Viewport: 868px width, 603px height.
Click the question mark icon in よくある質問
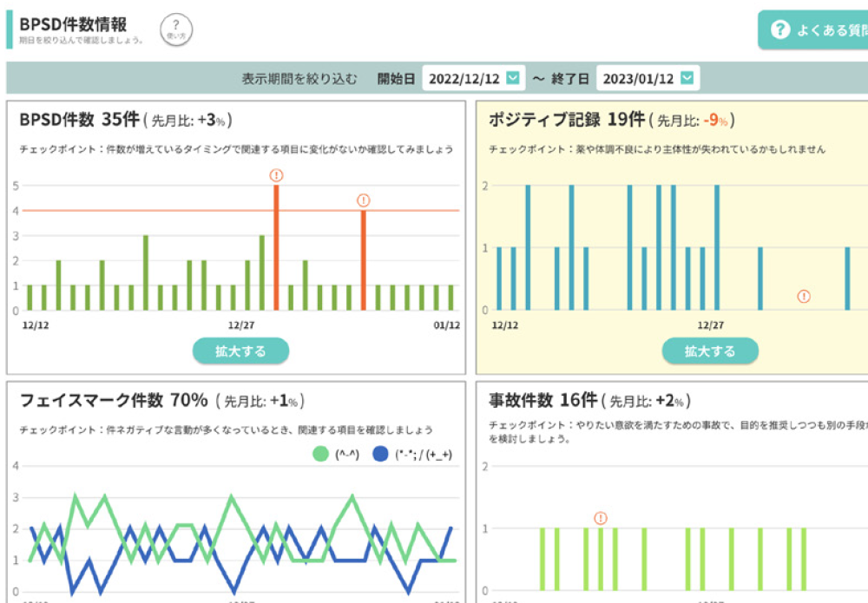[779, 30]
